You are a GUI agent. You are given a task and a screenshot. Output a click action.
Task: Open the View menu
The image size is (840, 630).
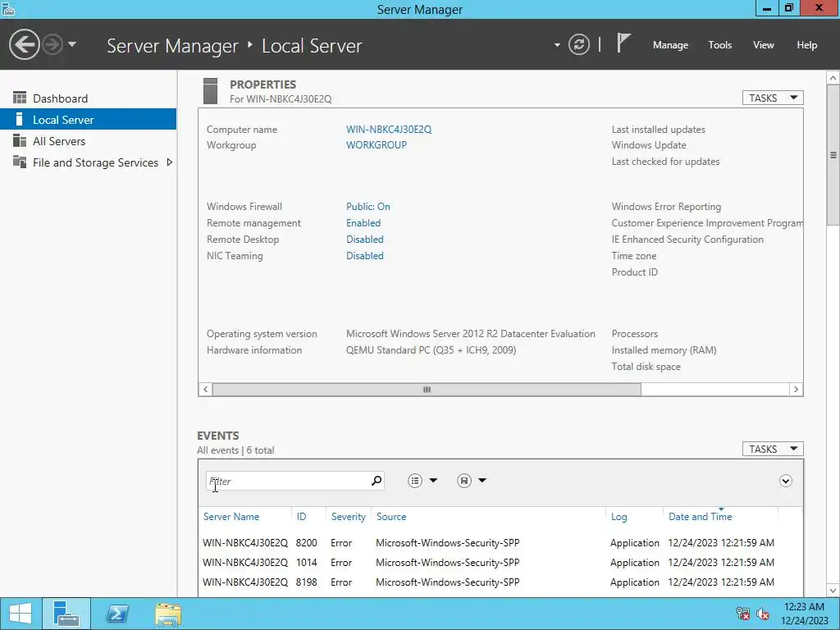pos(763,45)
